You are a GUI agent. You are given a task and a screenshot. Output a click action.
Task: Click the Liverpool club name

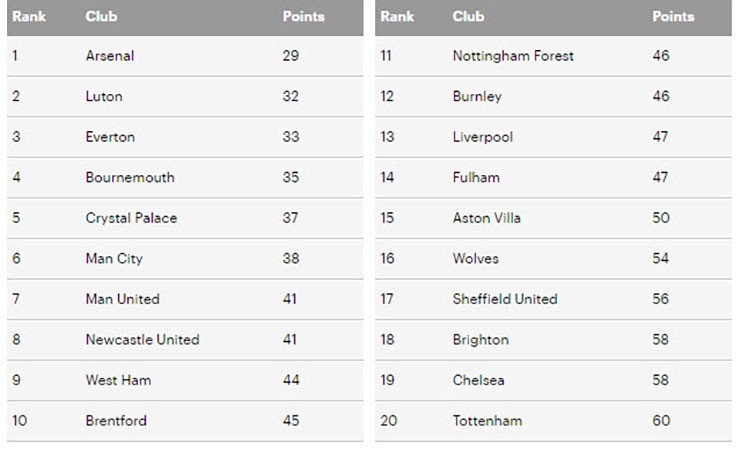(x=482, y=137)
